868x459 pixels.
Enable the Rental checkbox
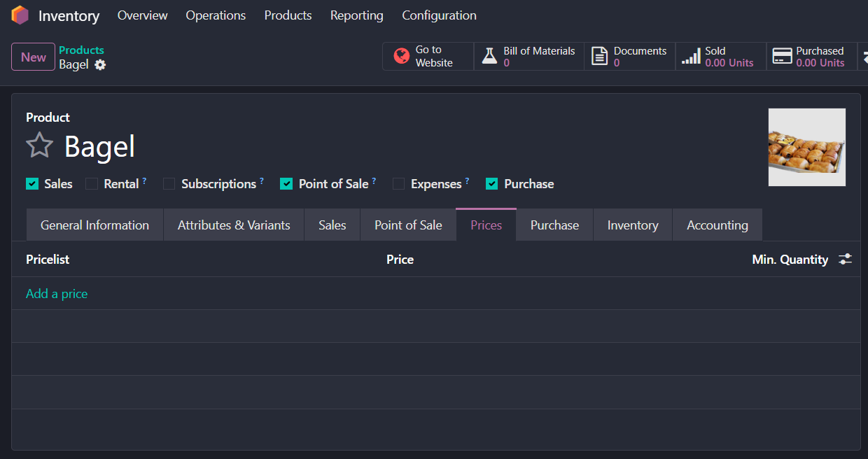[92, 184]
